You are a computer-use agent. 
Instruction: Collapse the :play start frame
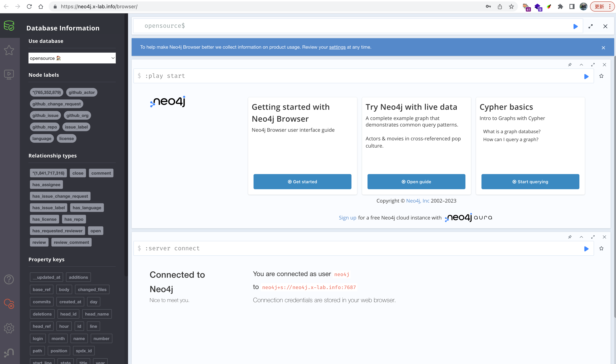click(x=581, y=65)
